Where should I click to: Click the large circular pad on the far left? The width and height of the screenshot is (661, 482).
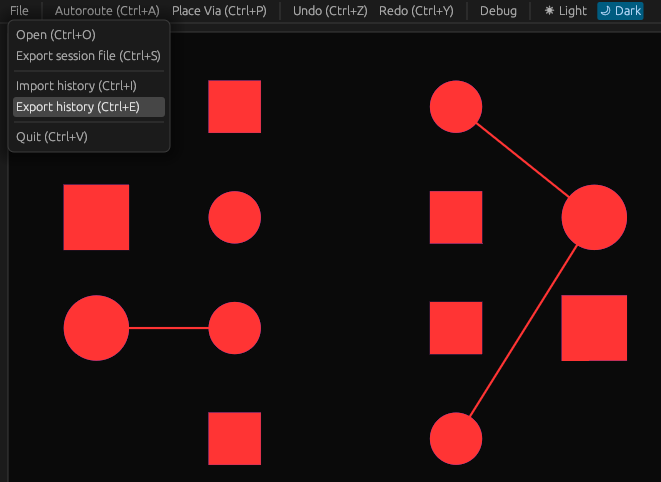tap(96, 328)
